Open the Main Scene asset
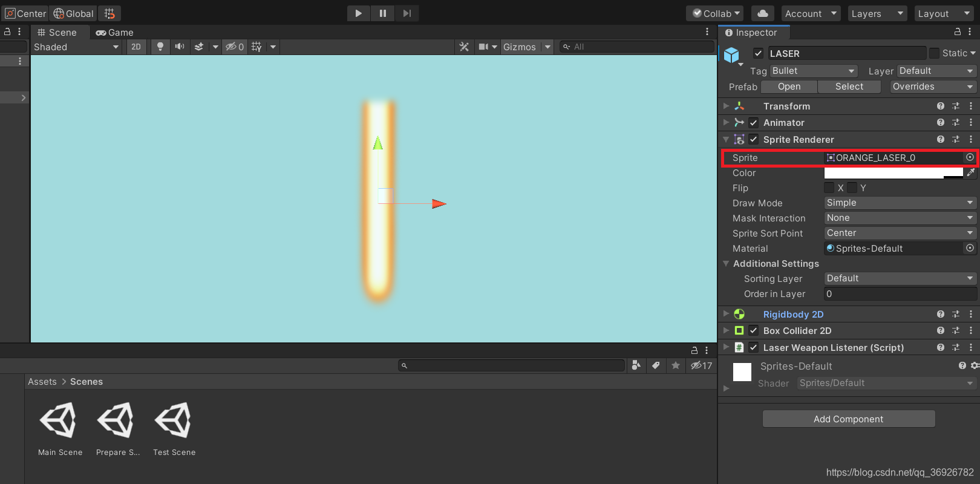This screenshot has height=484, width=980. pos(59,430)
